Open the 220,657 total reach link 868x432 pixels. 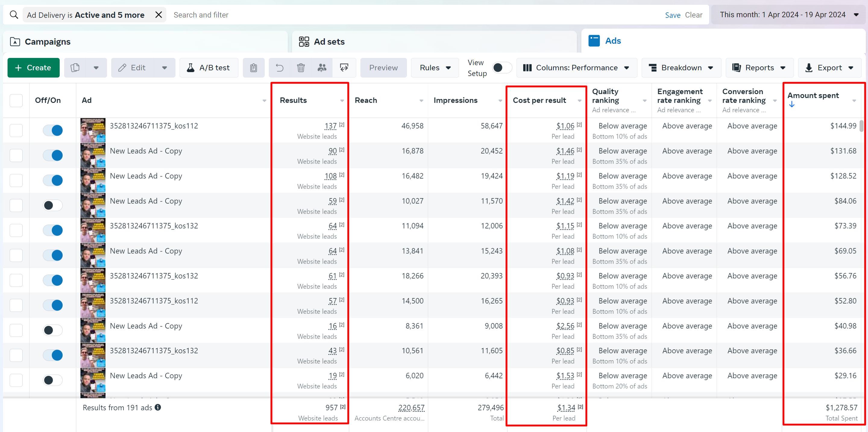[x=411, y=408]
